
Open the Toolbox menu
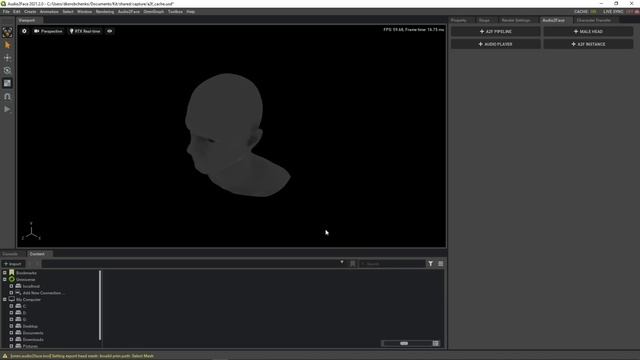(176, 11)
